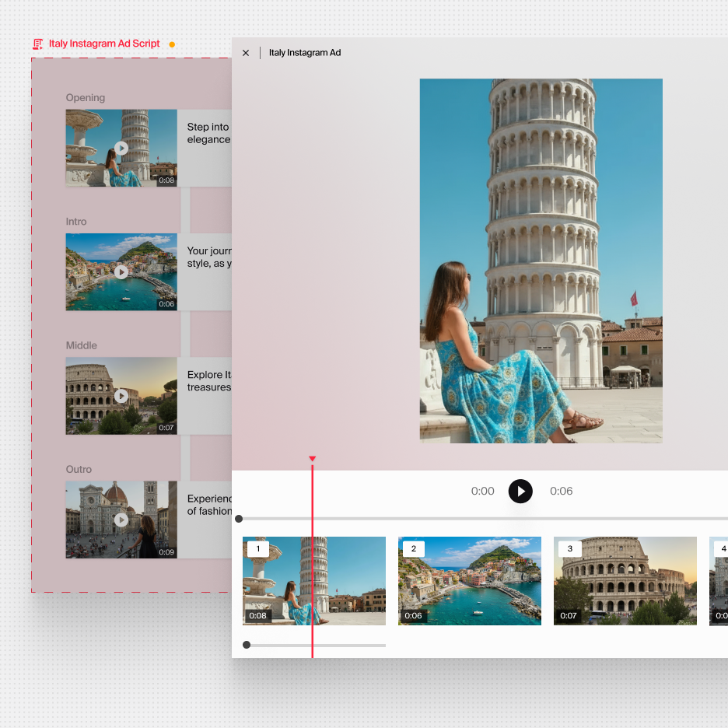Image resolution: width=728 pixels, height=728 pixels.
Task: Play the Intro clip showing Cinque Terre
Action: point(121,271)
